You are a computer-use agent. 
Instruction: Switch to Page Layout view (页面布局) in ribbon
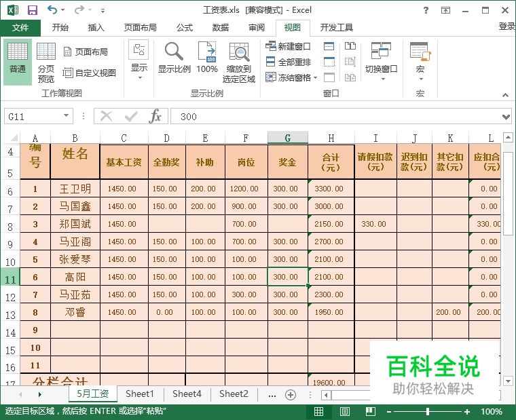click(86, 52)
